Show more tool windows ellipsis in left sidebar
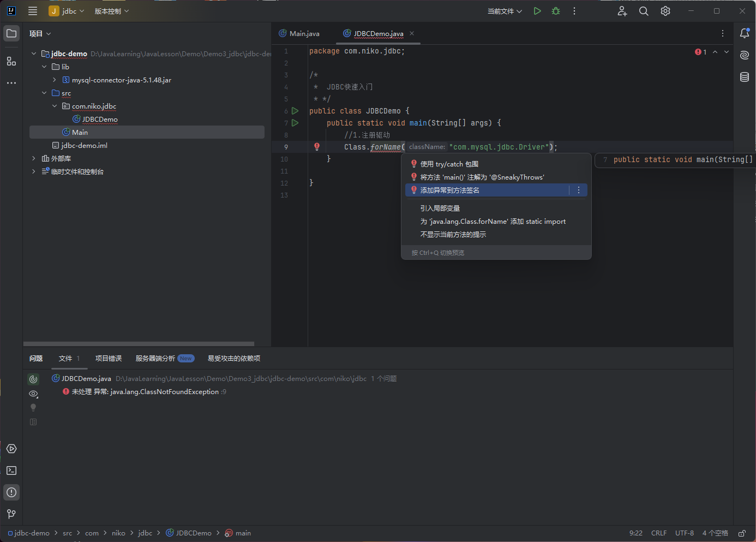The image size is (756, 542). coord(11,83)
